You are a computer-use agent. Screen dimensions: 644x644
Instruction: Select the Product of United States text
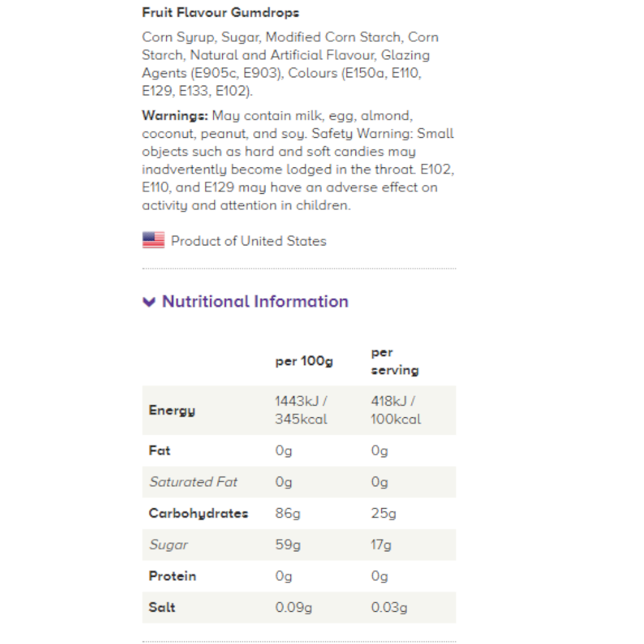249,241
